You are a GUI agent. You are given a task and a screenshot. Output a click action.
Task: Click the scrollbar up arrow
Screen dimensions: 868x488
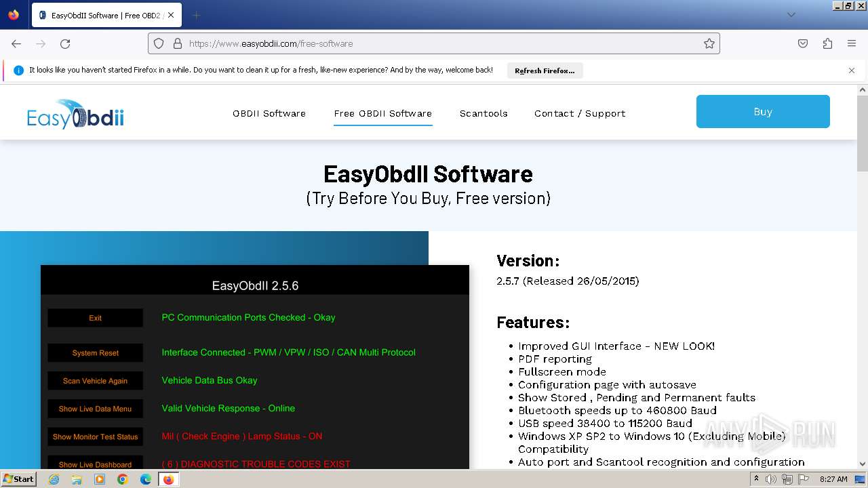863,89
